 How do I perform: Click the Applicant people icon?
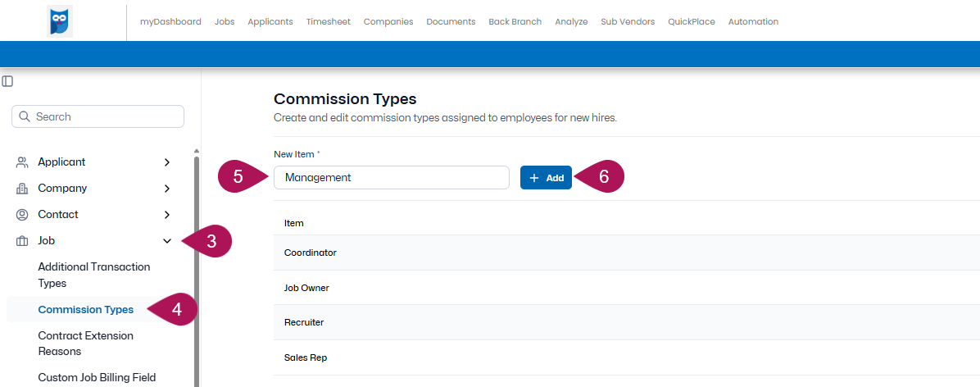coord(22,162)
